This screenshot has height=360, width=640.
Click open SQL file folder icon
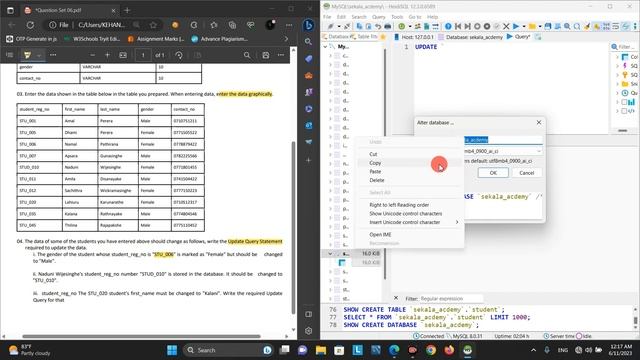(x=532, y=27)
